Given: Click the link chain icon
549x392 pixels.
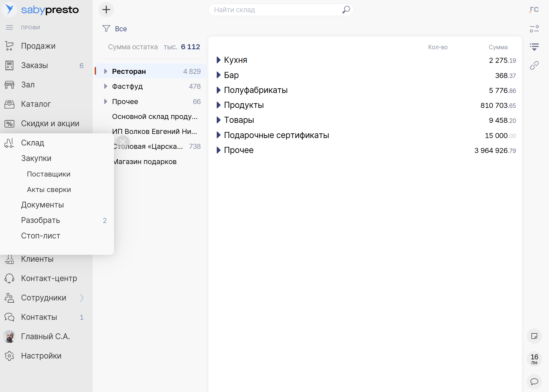Looking at the screenshot, I should coord(534,66).
